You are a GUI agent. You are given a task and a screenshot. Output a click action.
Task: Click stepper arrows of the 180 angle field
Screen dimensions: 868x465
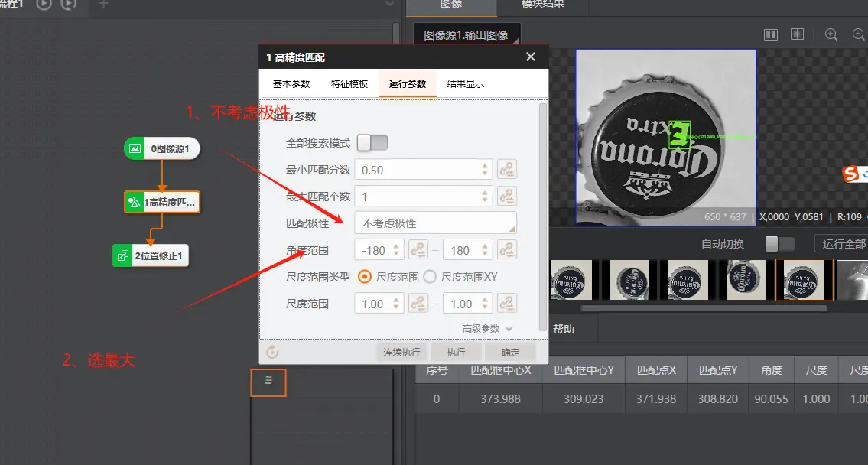pos(485,249)
